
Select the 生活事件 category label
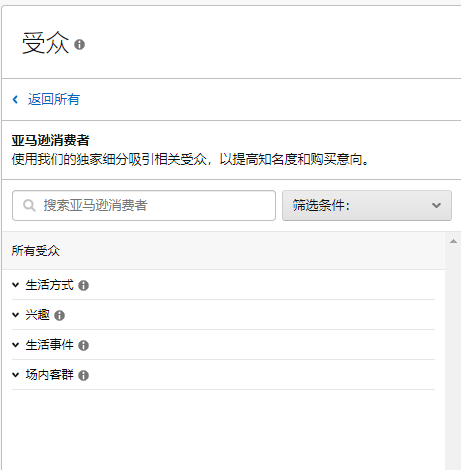click(x=49, y=345)
